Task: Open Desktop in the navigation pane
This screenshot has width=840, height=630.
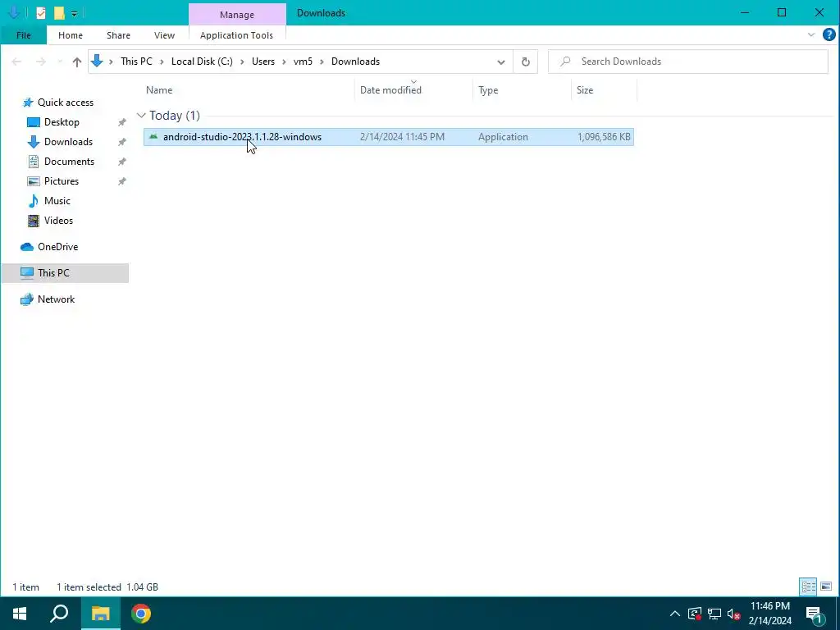Action: [x=62, y=122]
